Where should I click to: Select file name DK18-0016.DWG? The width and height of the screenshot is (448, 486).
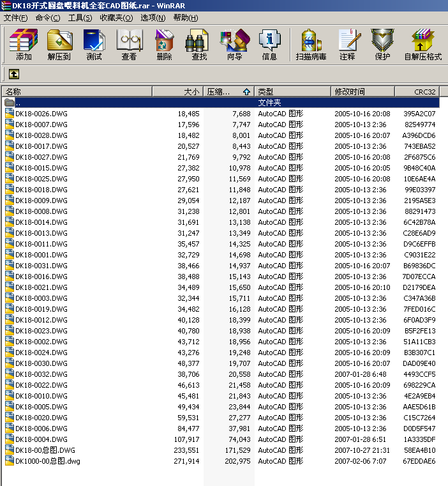click(41, 277)
